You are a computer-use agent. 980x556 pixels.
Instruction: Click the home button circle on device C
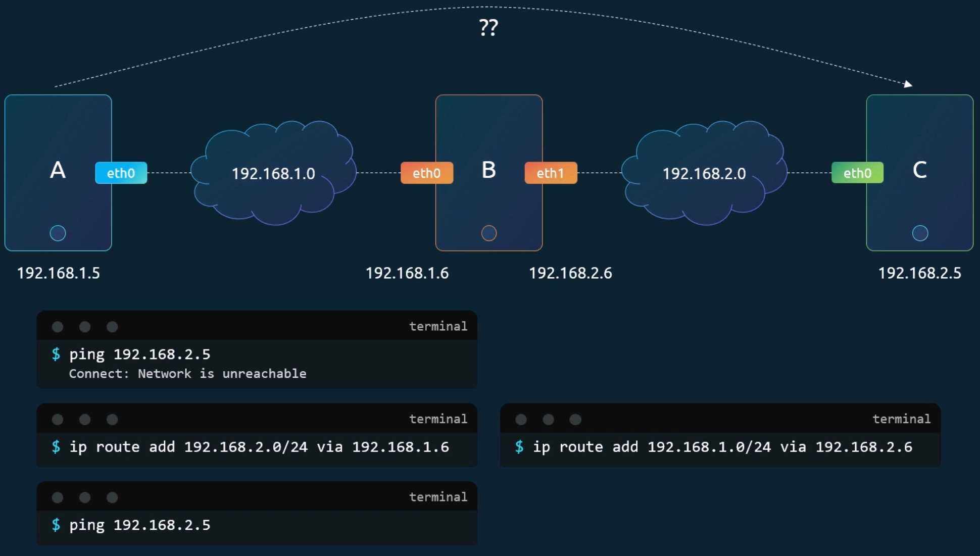[x=920, y=233]
